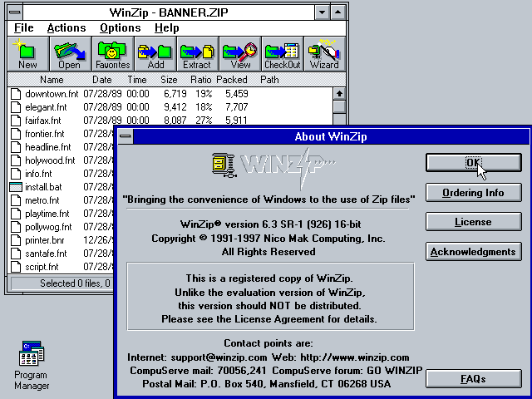532x399 pixels.
Task: Select the fairfax.fnt file icon
Action: (16, 120)
